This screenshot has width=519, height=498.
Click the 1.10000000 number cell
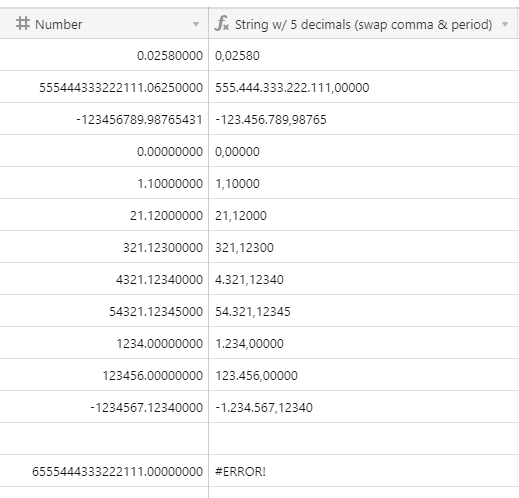(104, 183)
